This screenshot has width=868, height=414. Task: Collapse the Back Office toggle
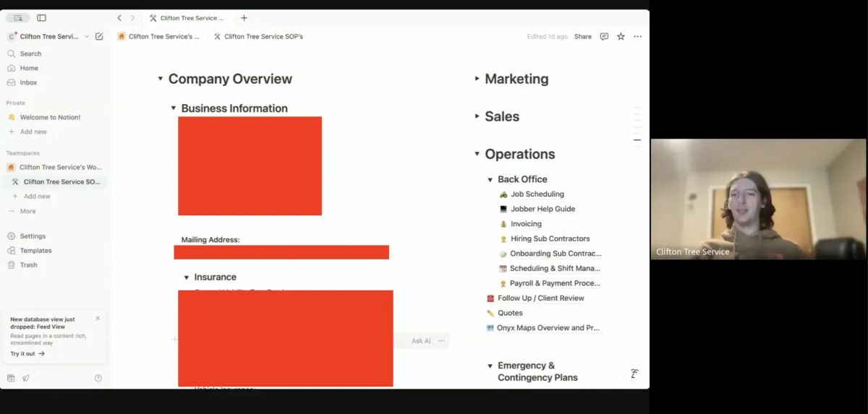(490, 179)
